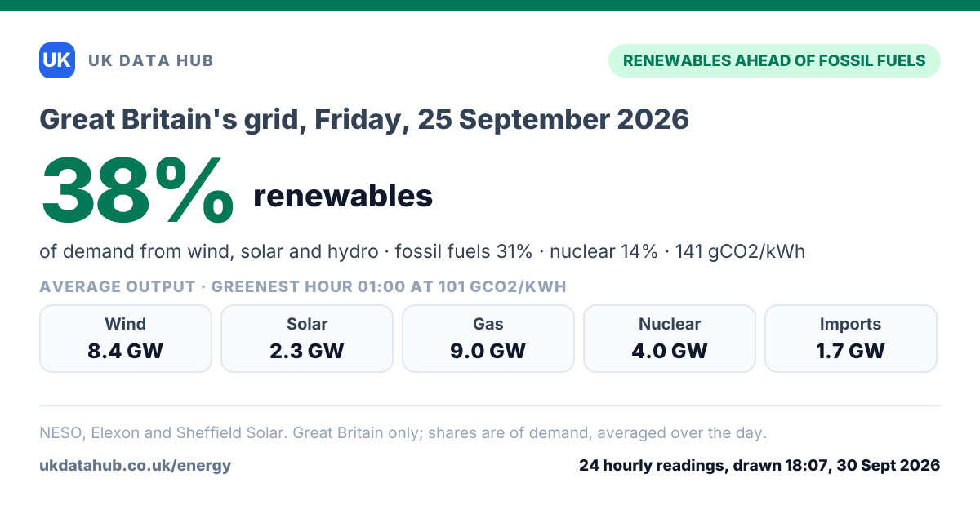This screenshot has height=514, width=980.
Task: Click the Renewables Ahead of Fossil Fuels badge
Action: (774, 60)
